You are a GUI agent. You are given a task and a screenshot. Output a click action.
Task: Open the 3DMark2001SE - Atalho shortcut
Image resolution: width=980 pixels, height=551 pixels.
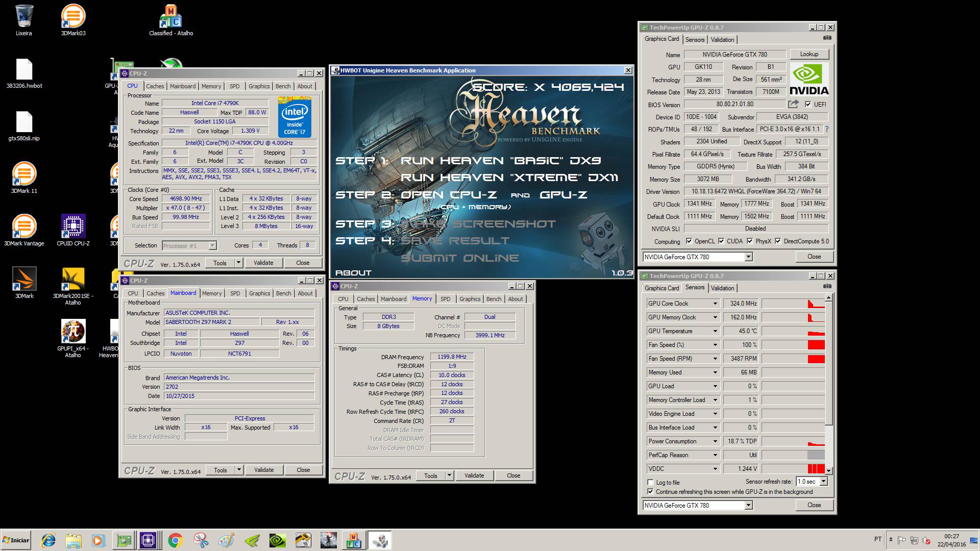tap(73, 279)
